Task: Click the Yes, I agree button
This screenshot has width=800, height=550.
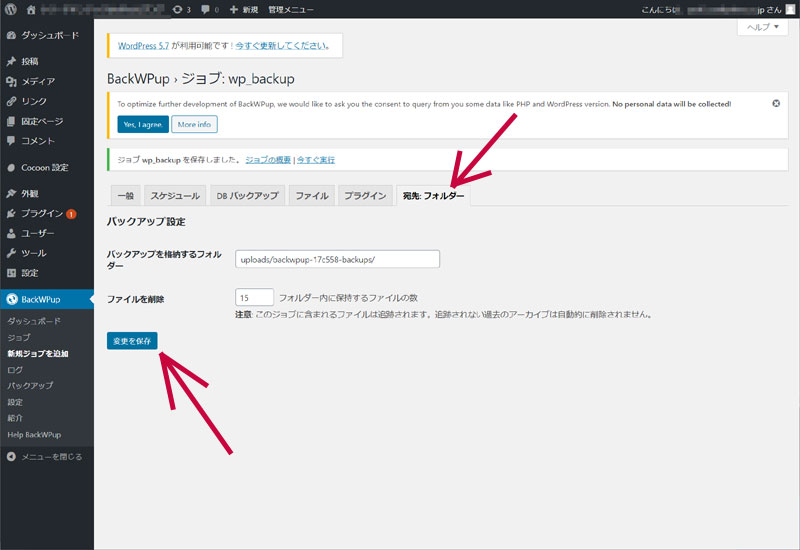Action: 143,124
